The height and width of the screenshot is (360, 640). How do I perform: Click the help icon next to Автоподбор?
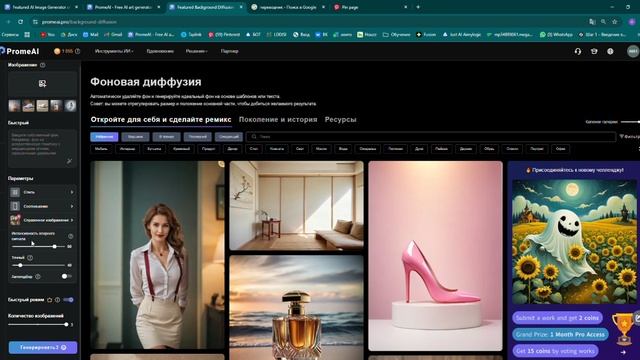pos(38,276)
